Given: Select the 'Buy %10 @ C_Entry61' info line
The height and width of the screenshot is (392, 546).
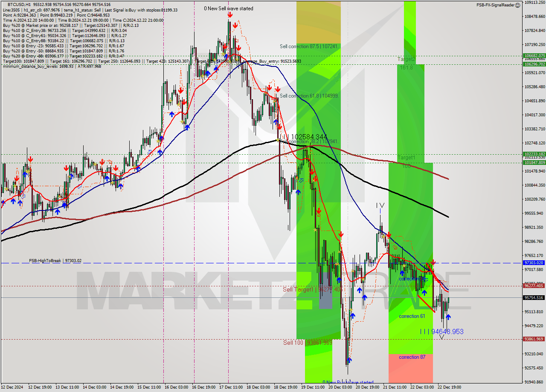Looking at the screenshot, I should (64, 35).
